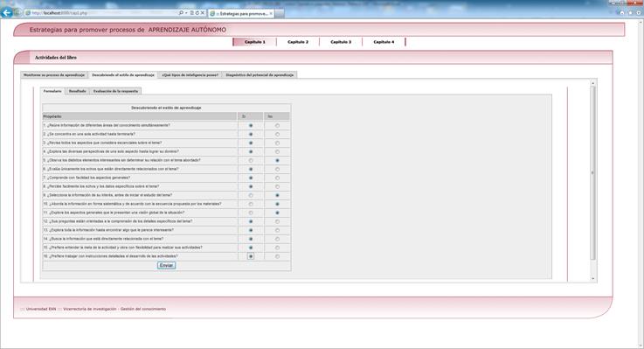The height and width of the screenshot is (349, 644).
Task: Select the Formulario sub-tab
Action: click(52, 91)
